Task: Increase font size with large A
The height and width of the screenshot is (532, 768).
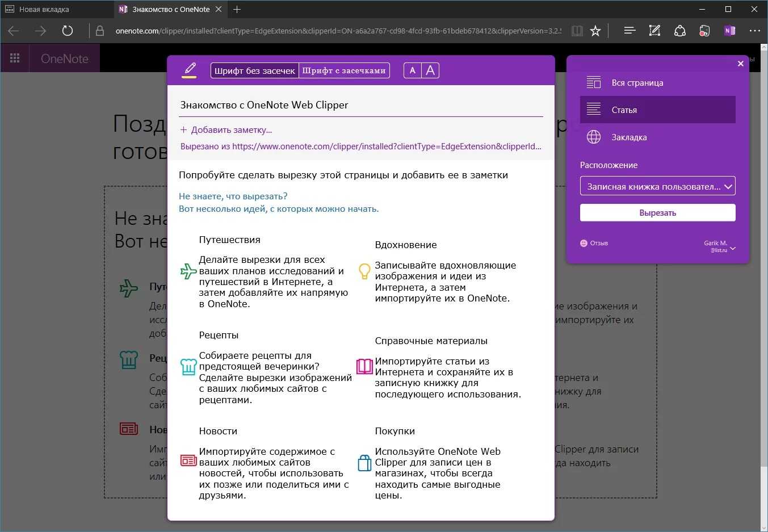Action: click(x=430, y=70)
